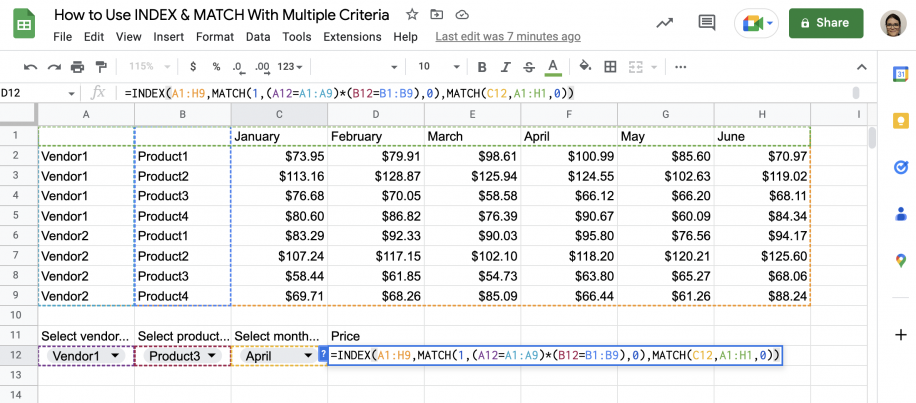The height and width of the screenshot is (403, 916).
Task: Open fill color picker
Action: 585,67
